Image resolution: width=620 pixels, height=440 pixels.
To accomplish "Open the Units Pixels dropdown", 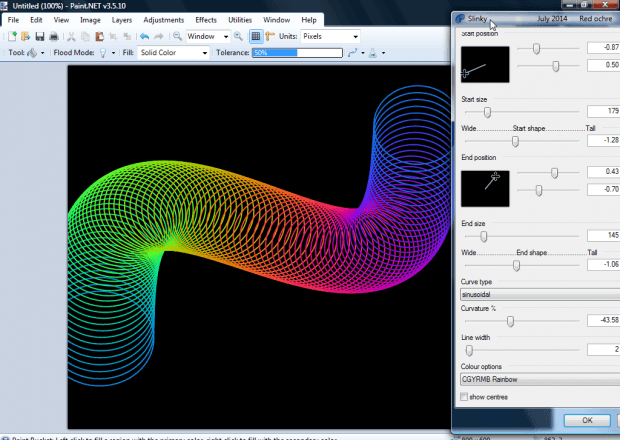I will pos(329,36).
